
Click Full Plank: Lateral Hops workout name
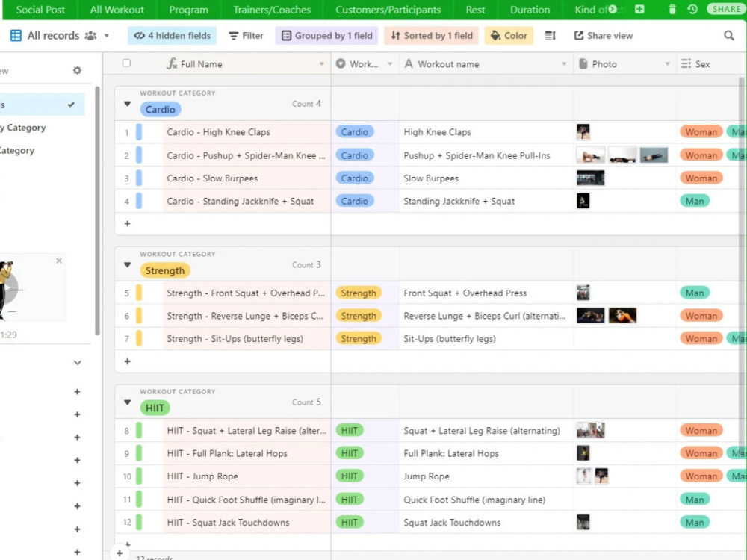click(x=450, y=453)
